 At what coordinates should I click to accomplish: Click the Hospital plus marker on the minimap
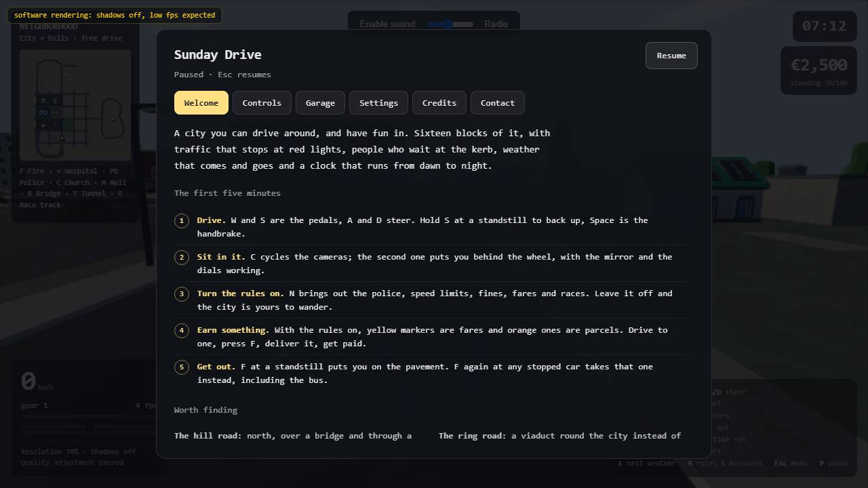43,125
